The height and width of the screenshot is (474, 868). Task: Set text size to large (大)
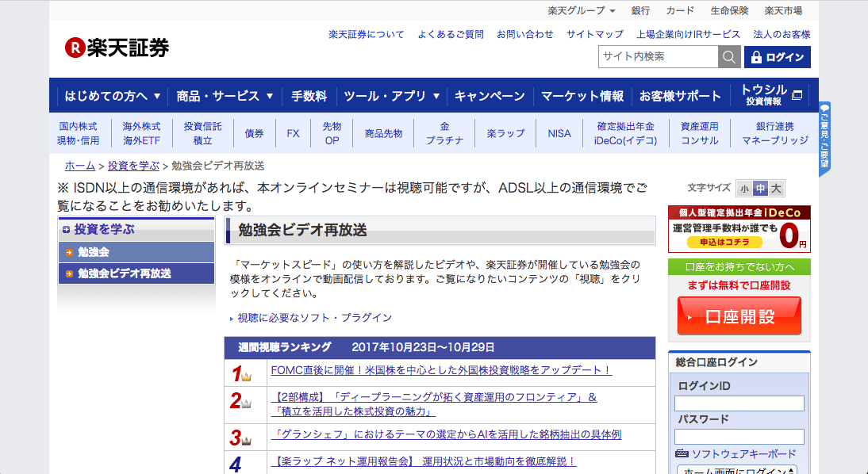click(776, 189)
